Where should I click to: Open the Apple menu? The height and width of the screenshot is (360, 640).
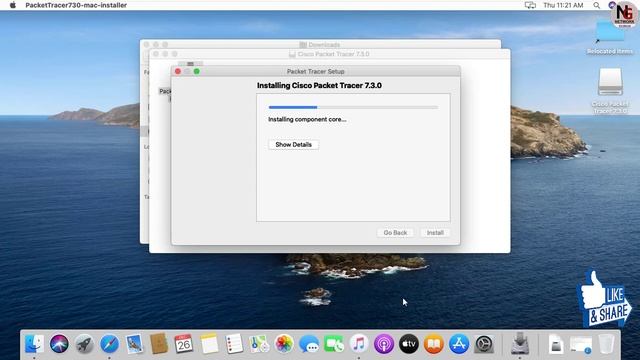(x=13, y=5)
